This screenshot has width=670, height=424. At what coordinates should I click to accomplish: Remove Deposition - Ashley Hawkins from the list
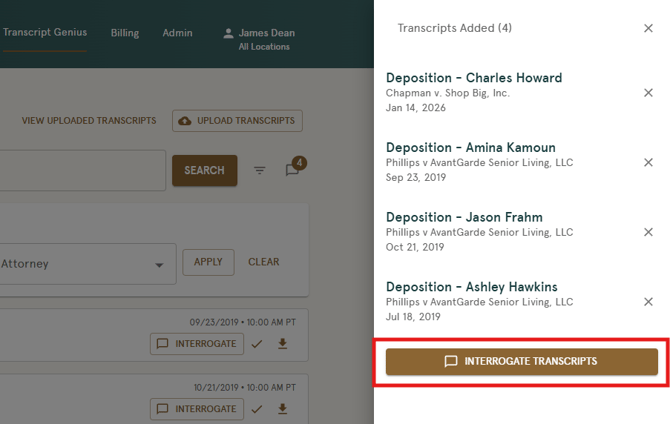(648, 302)
